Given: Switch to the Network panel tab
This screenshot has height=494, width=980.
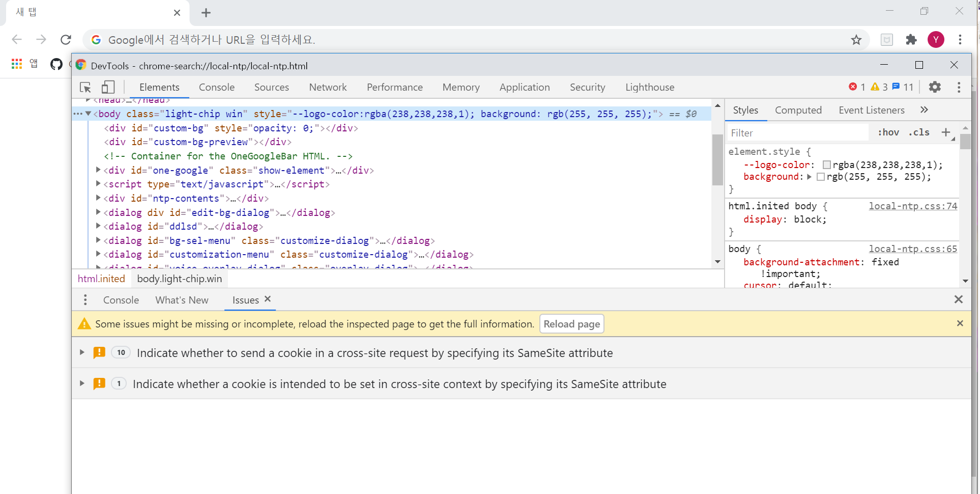Looking at the screenshot, I should tap(328, 87).
